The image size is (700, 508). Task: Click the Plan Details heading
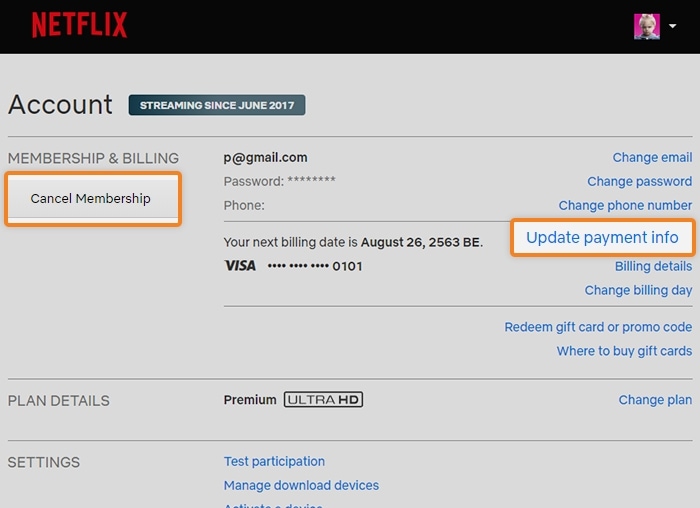[x=58, y=401]
